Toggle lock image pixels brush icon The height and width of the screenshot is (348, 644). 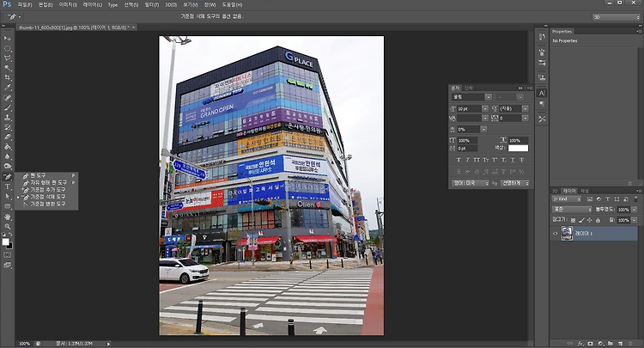[581, 220]
